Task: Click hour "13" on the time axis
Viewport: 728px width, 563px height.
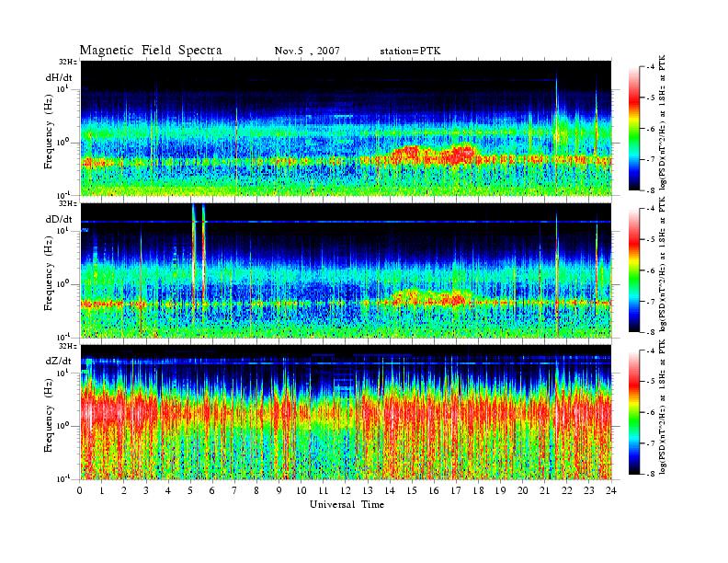Action: 368,490
